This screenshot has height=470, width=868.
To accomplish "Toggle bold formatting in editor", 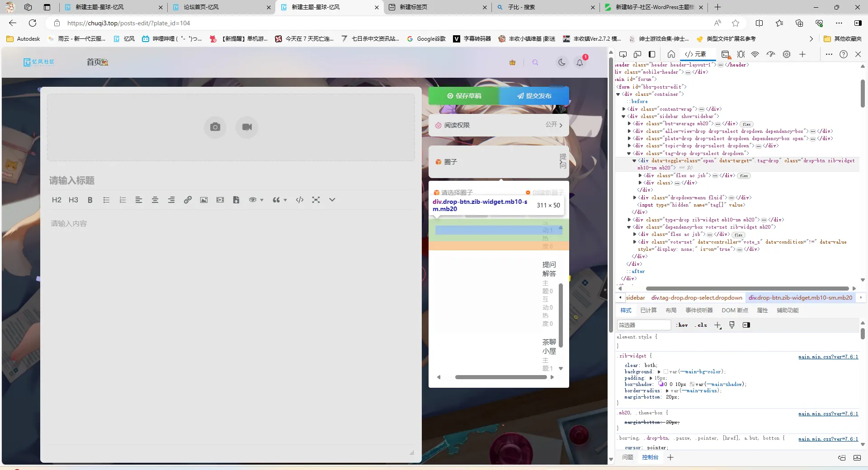I will pyautogui.click(x=90, y=200).
